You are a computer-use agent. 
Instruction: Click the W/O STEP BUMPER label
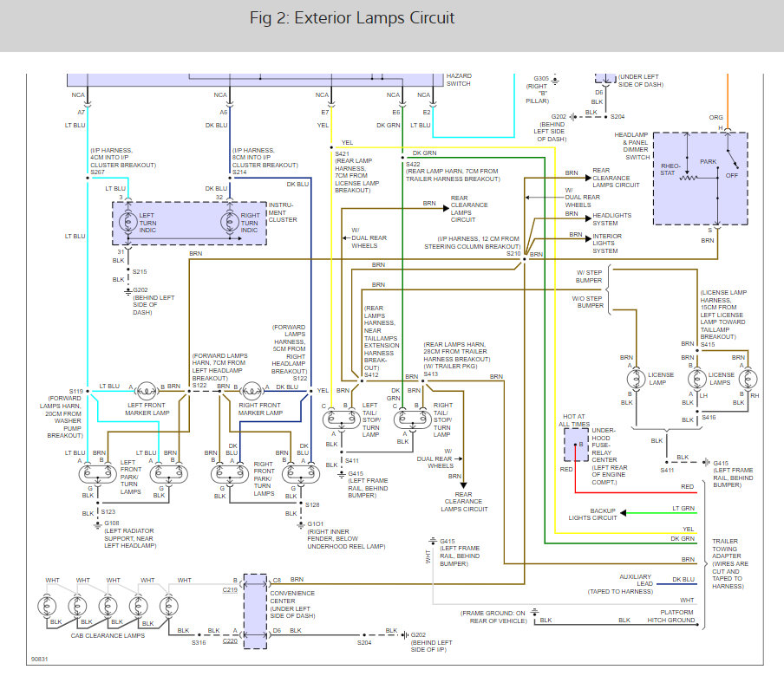click(587, 302)
